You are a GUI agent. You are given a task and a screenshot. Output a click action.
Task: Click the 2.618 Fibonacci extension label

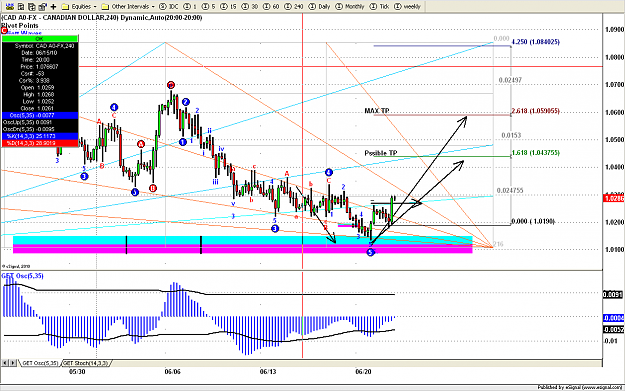pyautogui.click(x=535, y=111)
